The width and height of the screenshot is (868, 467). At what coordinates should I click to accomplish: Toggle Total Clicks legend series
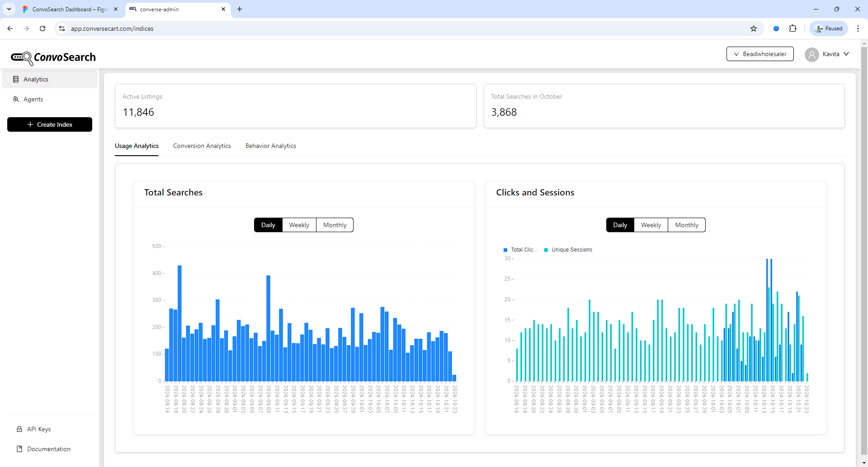pyautogui.click(x=520, y=250)
